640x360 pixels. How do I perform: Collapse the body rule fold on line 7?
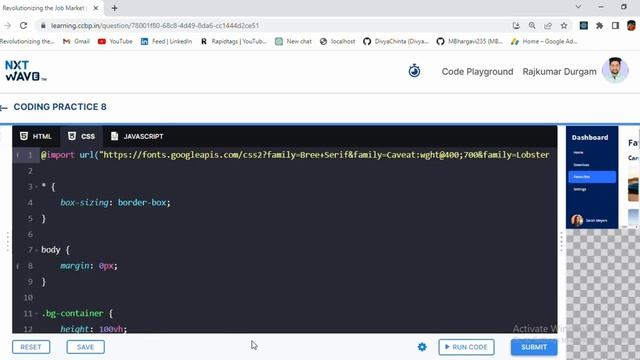[x=36, y=250]
